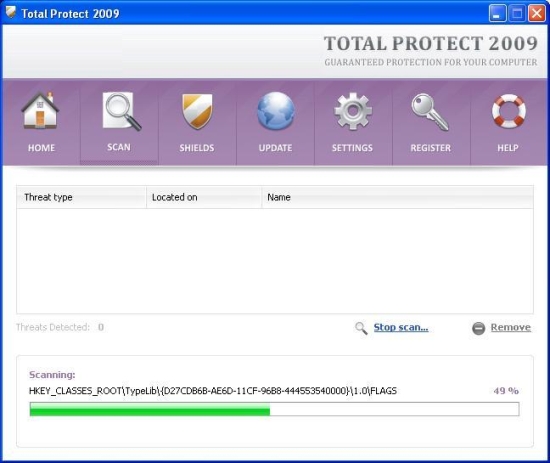Open the REGISTER tab label

click(x=430, y=148)
